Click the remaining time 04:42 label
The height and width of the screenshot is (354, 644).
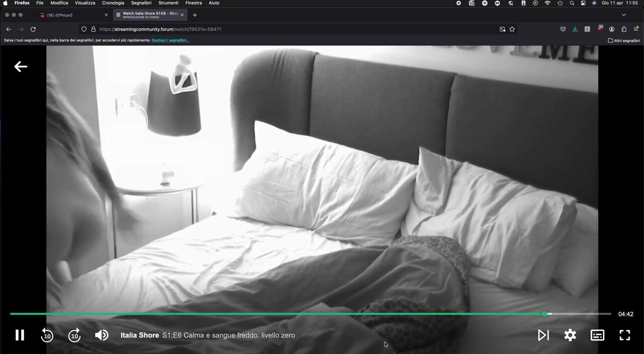(626, 314)
